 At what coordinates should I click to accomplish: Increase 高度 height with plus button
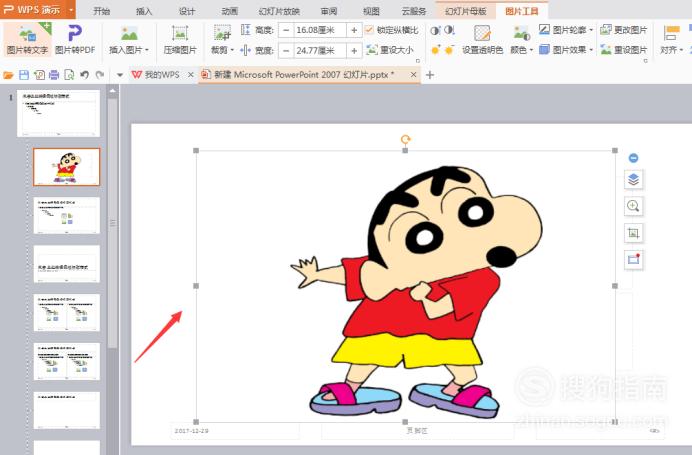354,30
